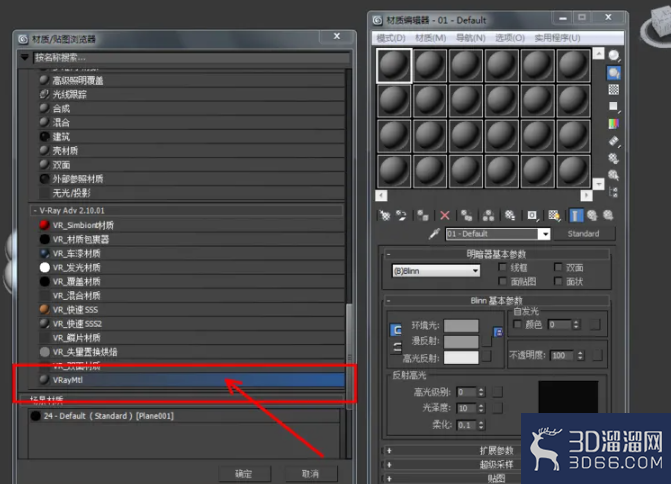The height and width of the screenshot is (484, 671).
Task: Collapse 明暗器基本参数 rollout
Action: tap(389, 255)
